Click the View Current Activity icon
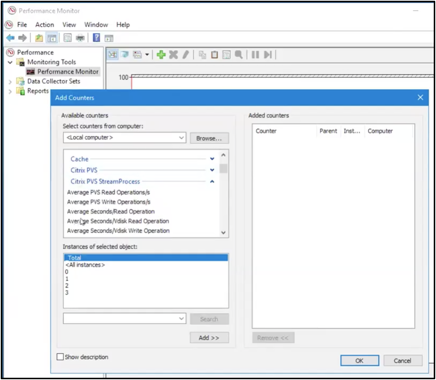Screen dimensions: 436x380 coord(113,54)
